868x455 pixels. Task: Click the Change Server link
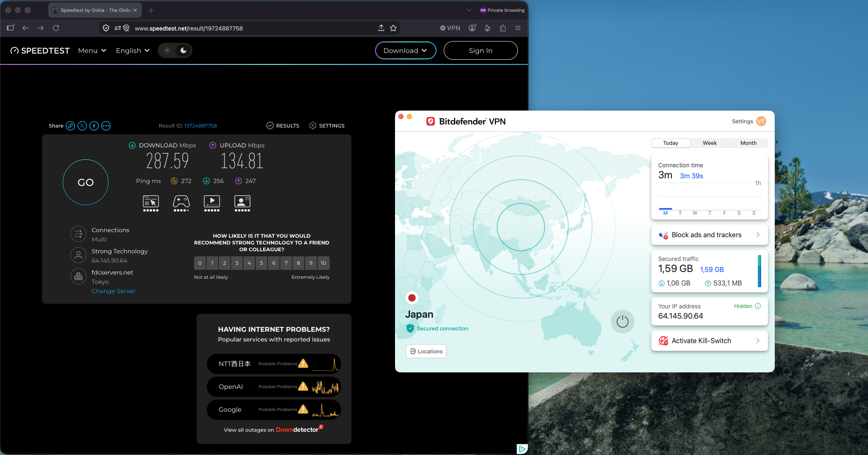click(114, 291)
